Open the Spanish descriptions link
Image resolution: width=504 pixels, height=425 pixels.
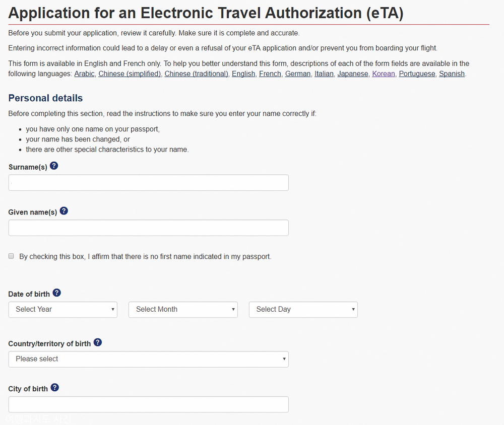click(452, 74)
